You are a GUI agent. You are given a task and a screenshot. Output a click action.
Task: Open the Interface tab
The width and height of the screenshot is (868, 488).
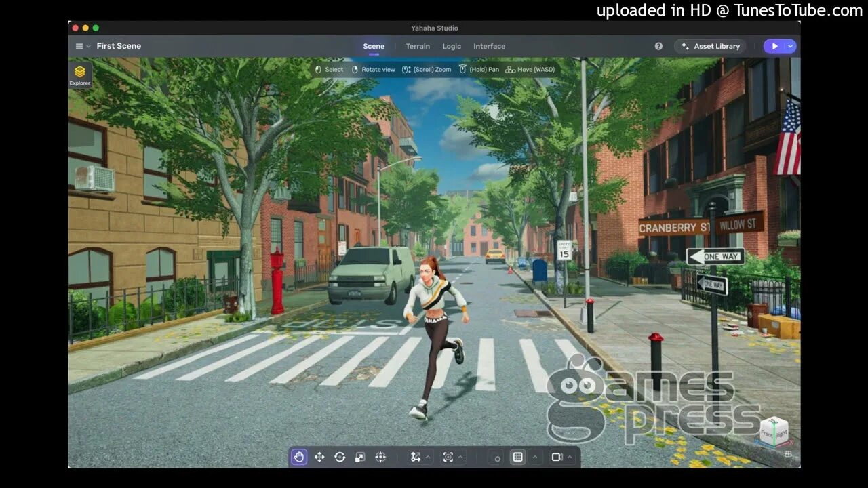coord(489,46)
